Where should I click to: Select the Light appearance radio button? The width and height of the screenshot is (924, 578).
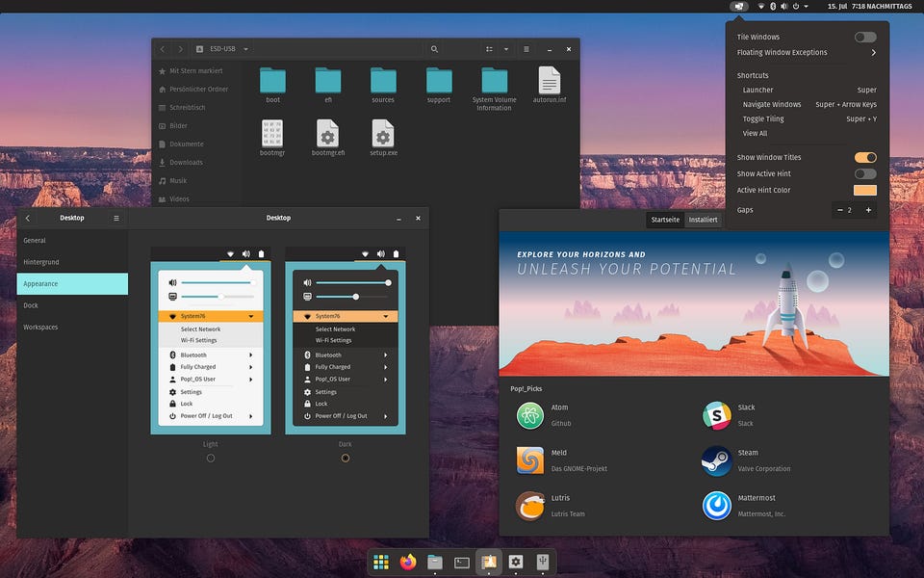pos(211,458)
